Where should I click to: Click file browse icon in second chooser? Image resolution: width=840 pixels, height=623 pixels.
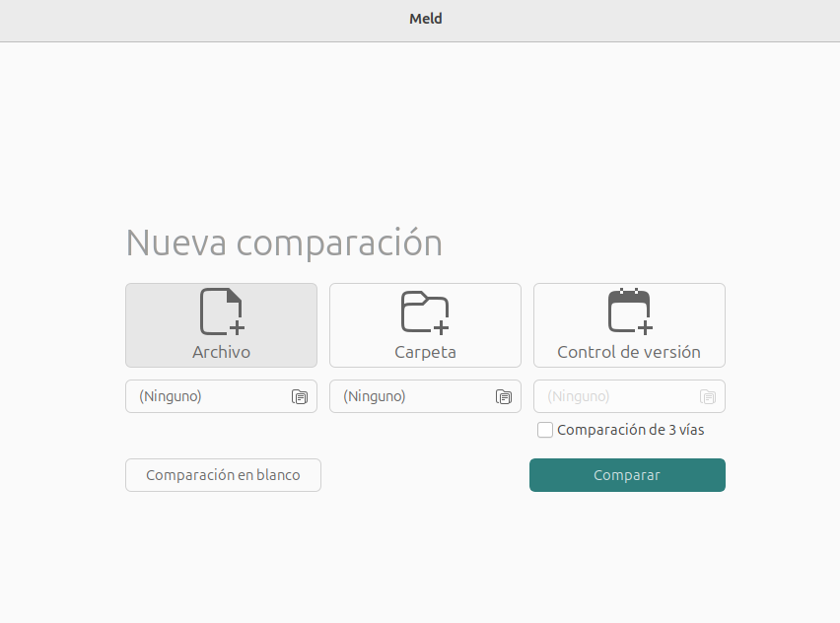504,397
